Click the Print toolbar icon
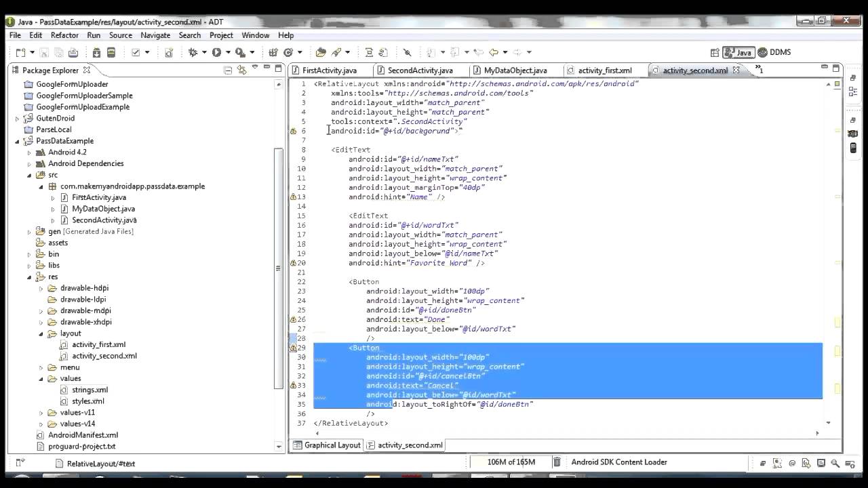The image size is (868, 488). coord(73,52)
